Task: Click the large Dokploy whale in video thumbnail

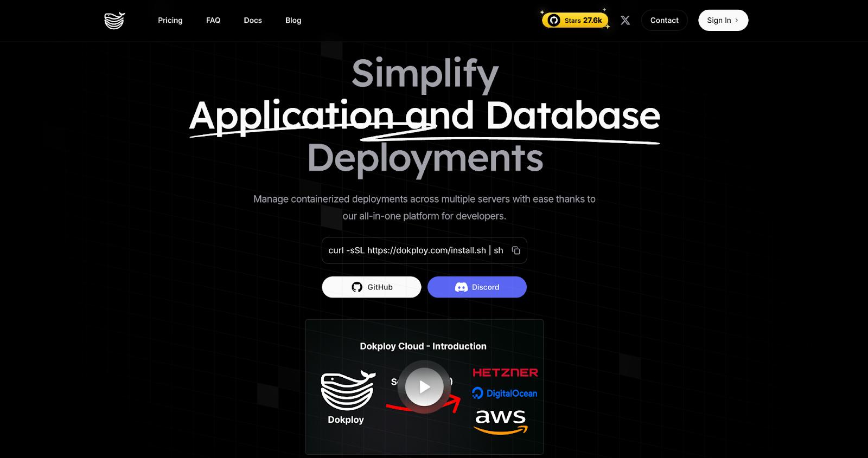Action: click(348, 390)
